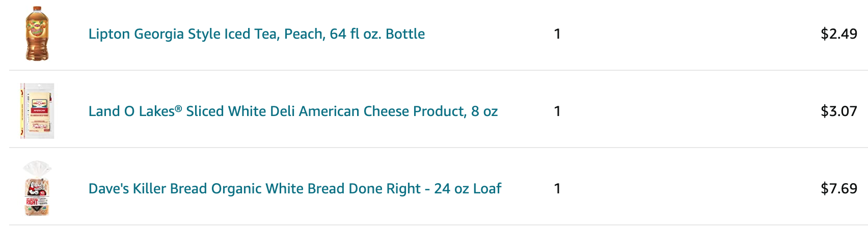Click the $3.07 price
868x229 pixels.
838,111
